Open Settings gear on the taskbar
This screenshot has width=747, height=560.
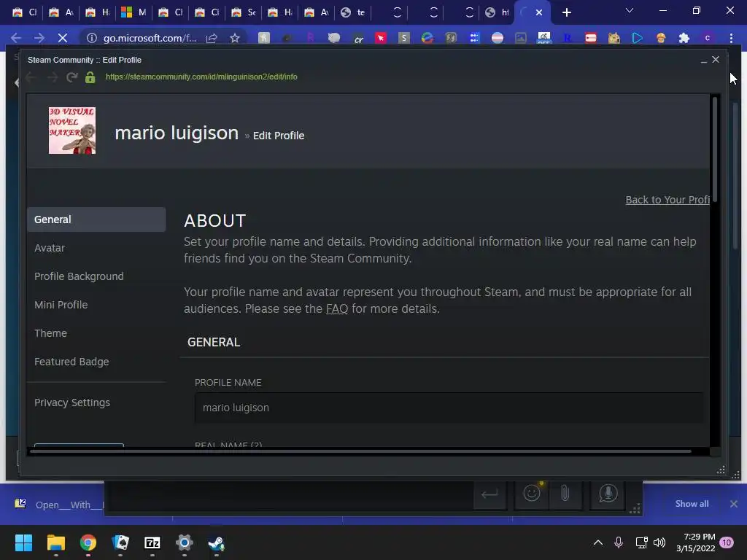pos(185,542)
